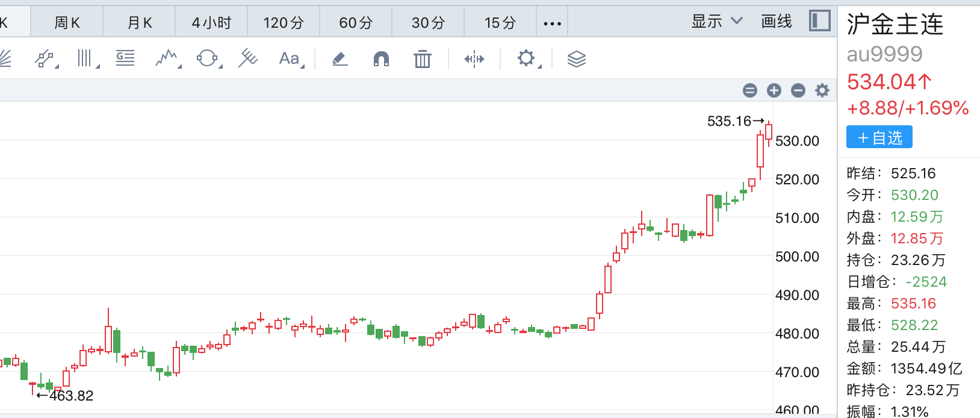Click the 最低 value 528.22
The image size is (980, 418).
pos(914,325)
